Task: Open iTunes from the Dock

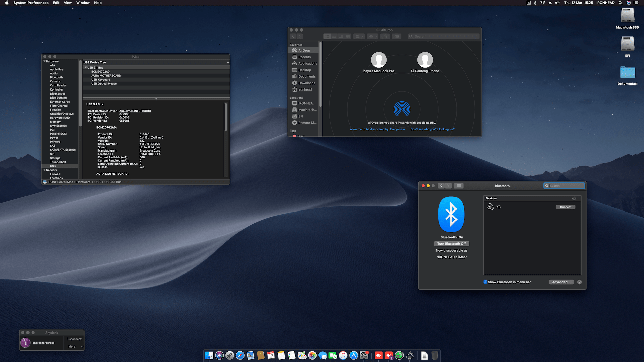Action: coord(343,355)
